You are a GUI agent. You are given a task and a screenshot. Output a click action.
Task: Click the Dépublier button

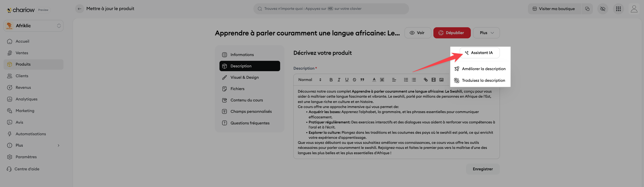(452, 33)
